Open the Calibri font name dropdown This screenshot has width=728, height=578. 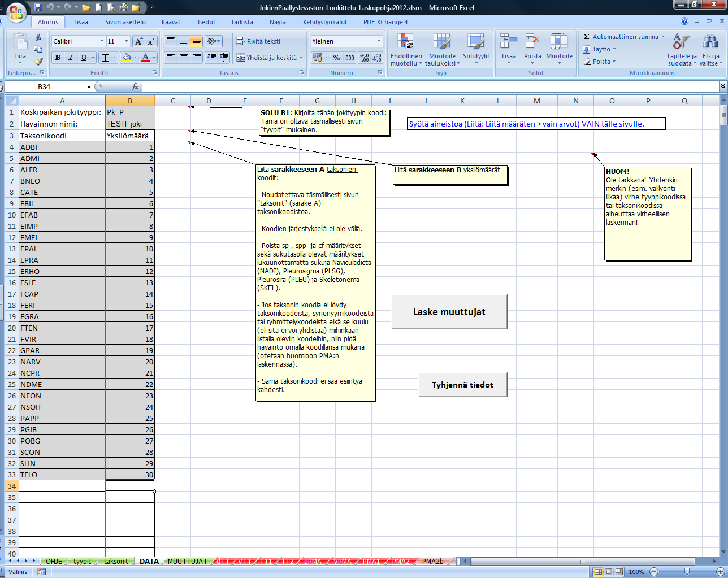(x=102, y=41)
